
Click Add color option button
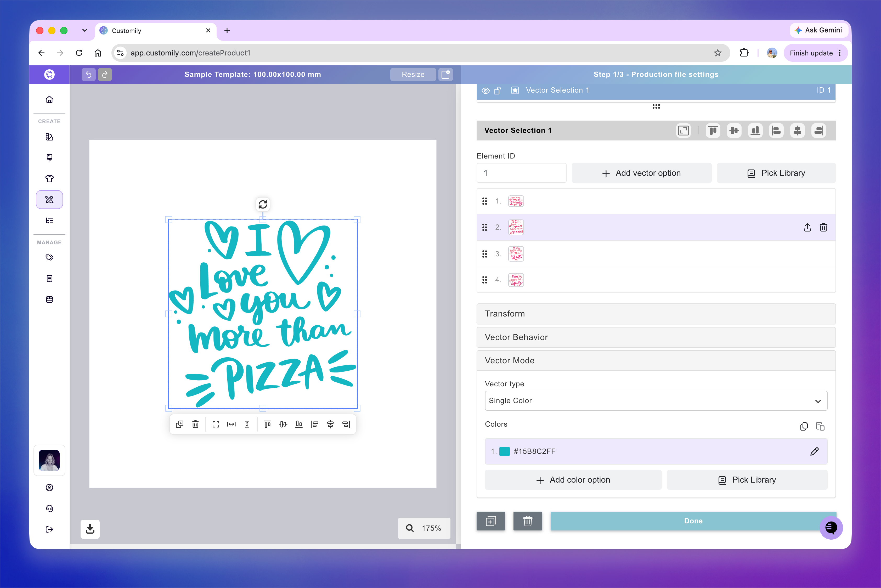pyautogui.click(x=573, y=480)
